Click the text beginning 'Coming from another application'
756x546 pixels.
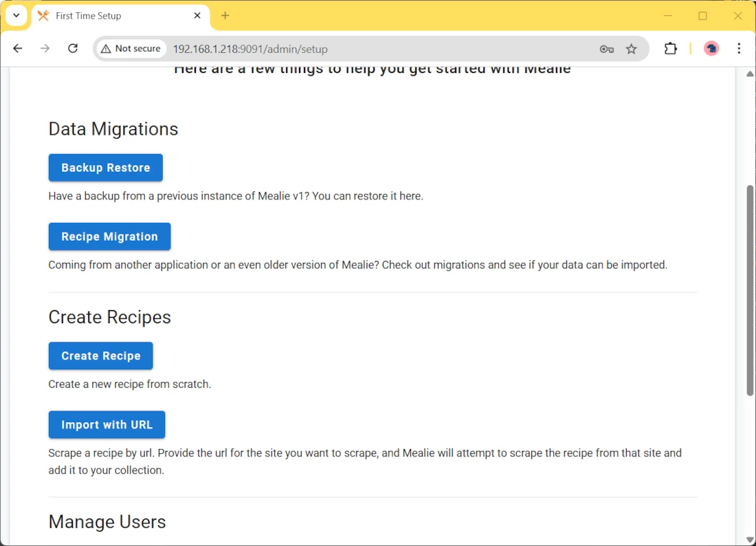[358, 265]
